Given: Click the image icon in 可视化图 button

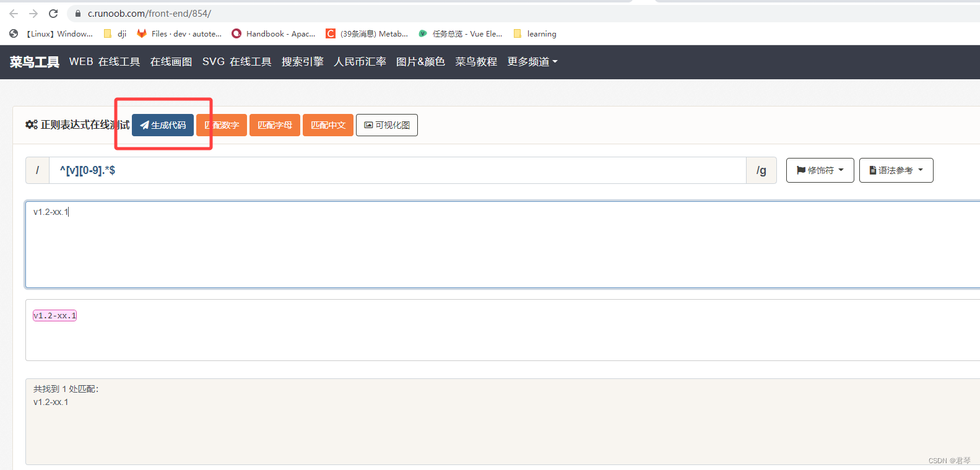Looking at the screenshot, I should point(368,125).
